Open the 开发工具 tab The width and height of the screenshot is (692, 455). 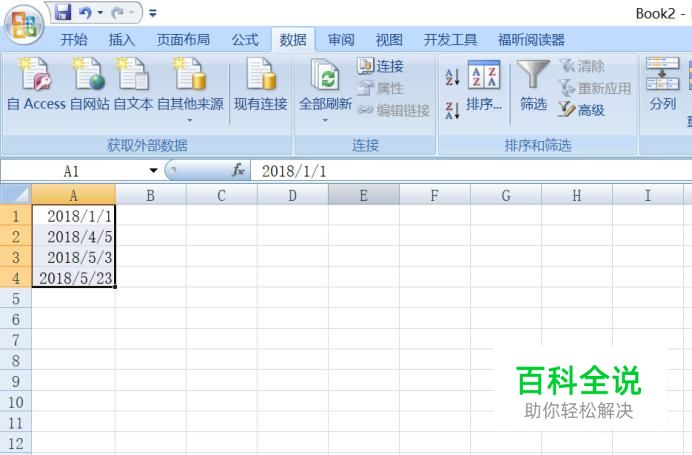450,40
